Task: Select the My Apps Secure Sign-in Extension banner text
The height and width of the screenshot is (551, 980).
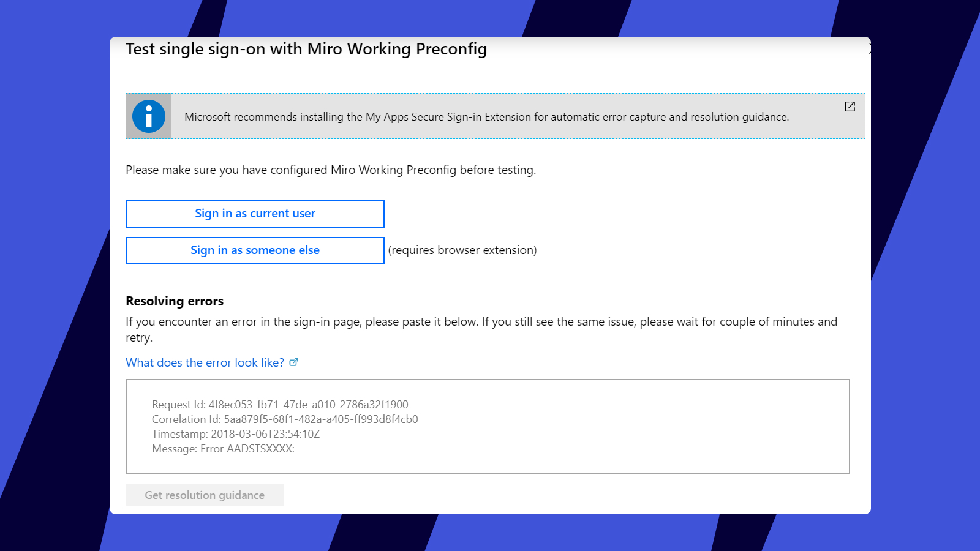Action: pyautogui.click(x=486, y=117)
